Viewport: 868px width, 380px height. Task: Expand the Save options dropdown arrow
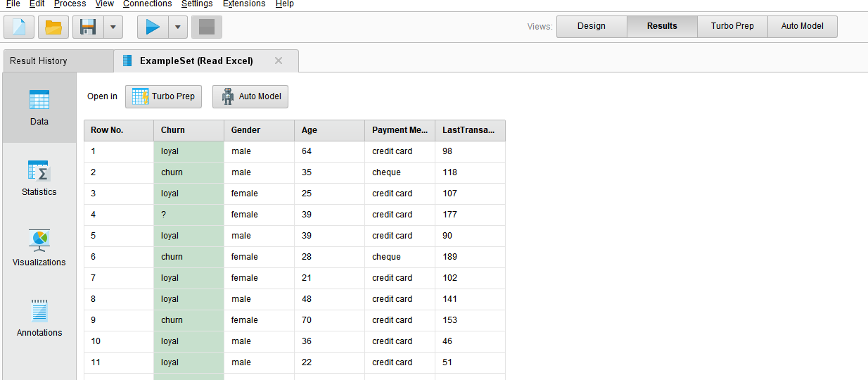pos(113,27)
